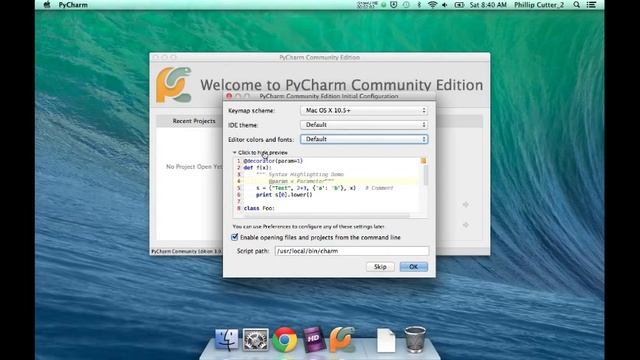The width and height of the screenshot is (640, 360).
Task: Open the Keymap scheme dropdown
Action: pyautogui.click(x=364, y=110)
